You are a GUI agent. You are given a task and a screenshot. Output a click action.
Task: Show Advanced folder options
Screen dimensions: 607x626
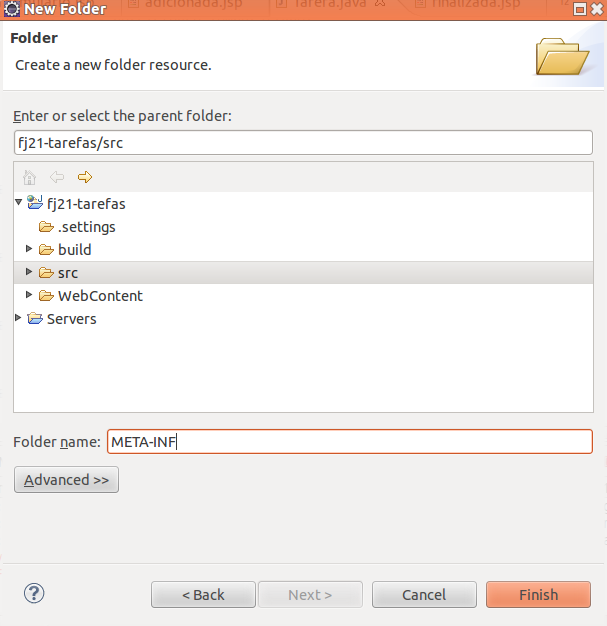coord(66,480)
